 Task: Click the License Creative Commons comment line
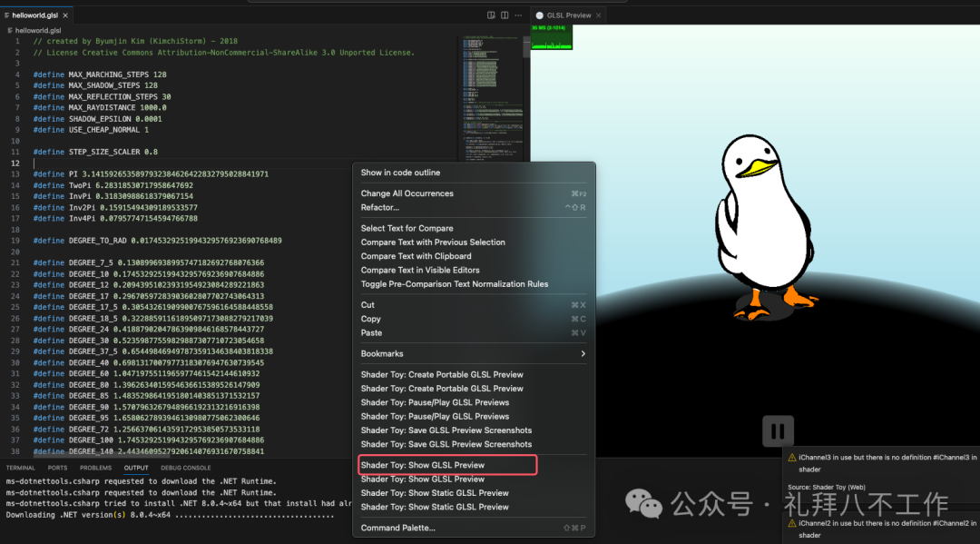tap(224, 53)
